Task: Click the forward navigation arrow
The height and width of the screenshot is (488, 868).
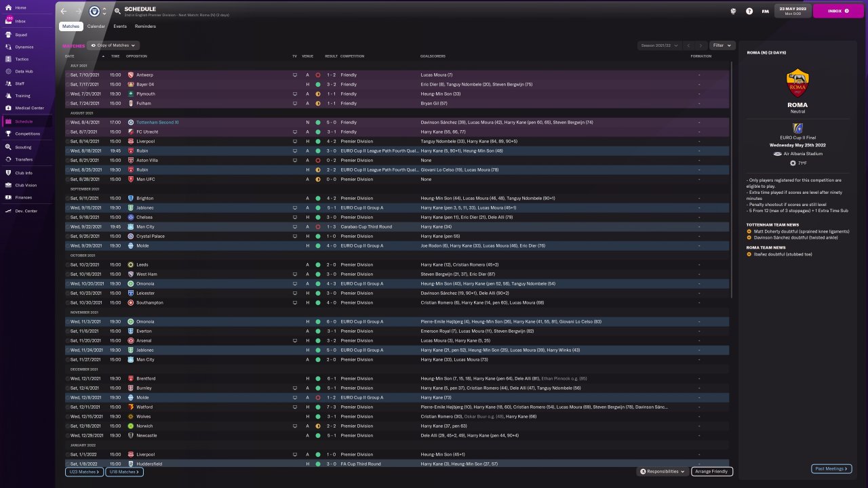Action: (x=78, y=11)
